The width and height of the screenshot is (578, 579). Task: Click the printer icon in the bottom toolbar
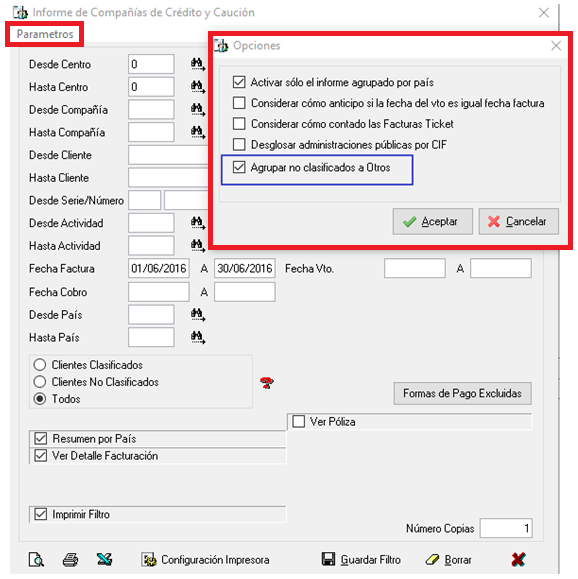point(70,559)
